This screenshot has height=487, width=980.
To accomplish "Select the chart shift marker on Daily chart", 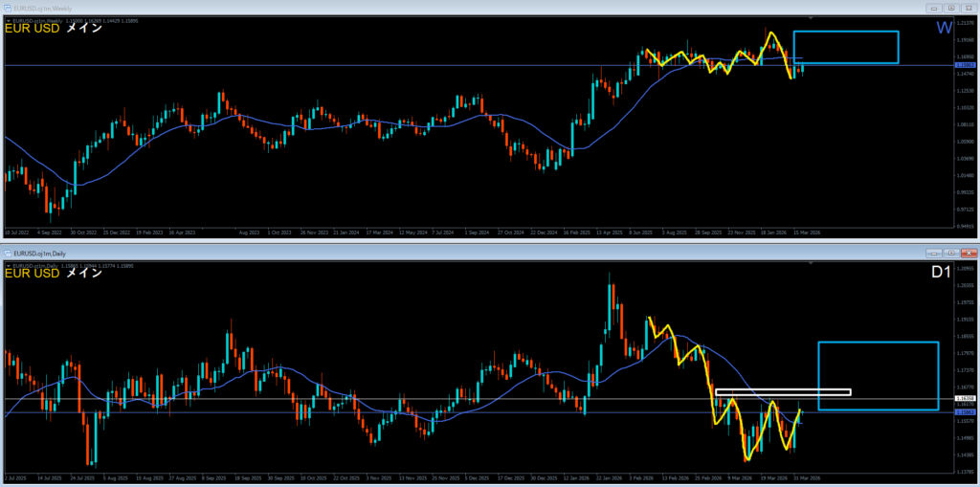I will 811,263.
